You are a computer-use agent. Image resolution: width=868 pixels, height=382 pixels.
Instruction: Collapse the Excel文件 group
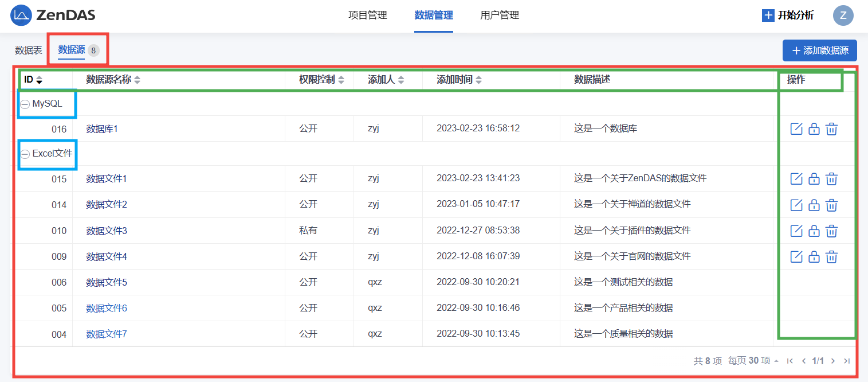25,154
